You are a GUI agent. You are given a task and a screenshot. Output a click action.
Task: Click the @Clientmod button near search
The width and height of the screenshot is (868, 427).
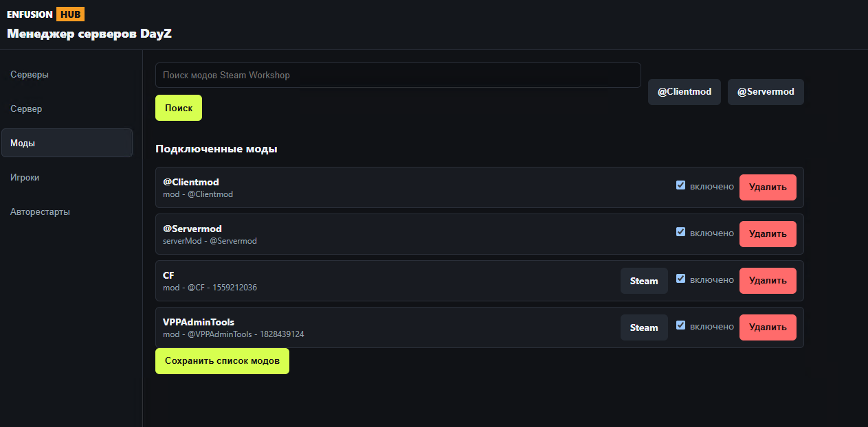(685, 92)
